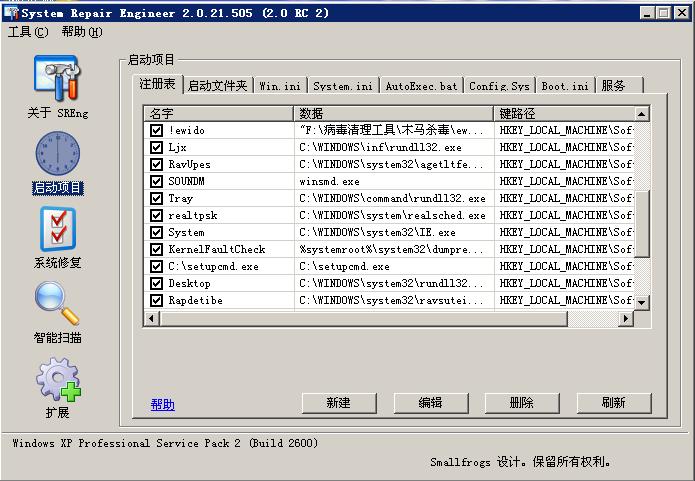
Task: Sort list by 键路径 column header
Action: click(x=564, y=113)
